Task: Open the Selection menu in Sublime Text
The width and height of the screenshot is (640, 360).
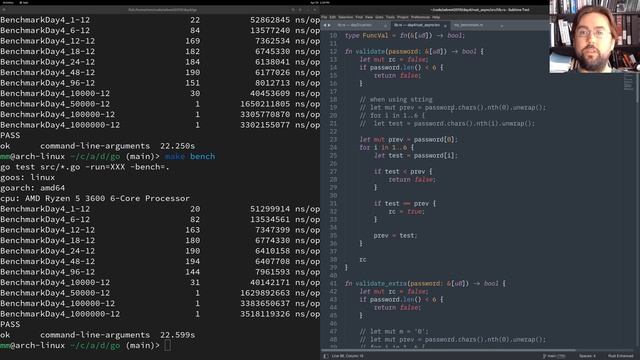Action: (x=345, y=17)
